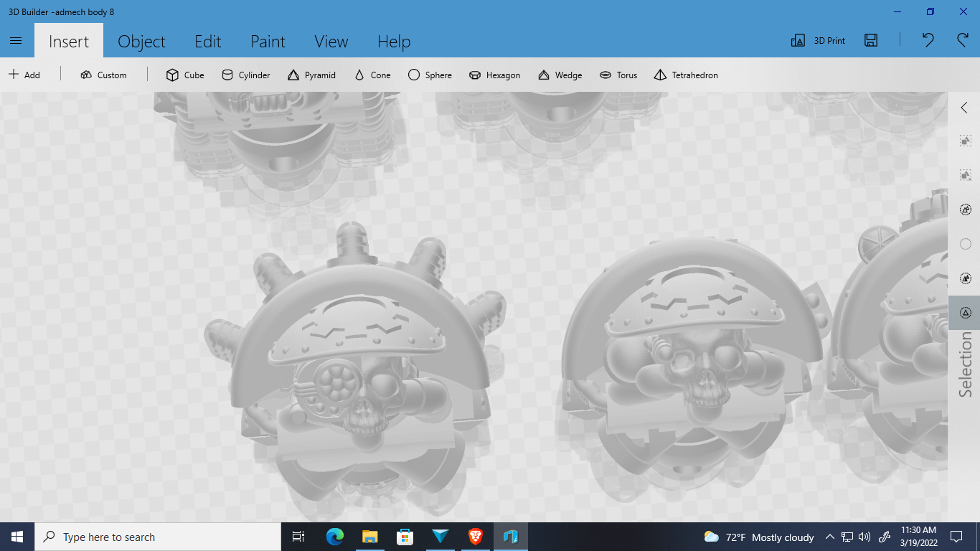The width and height of the screenshot is (980, 551).
Task: Insert a Custom shape
Action: click(x=103, y=75)
